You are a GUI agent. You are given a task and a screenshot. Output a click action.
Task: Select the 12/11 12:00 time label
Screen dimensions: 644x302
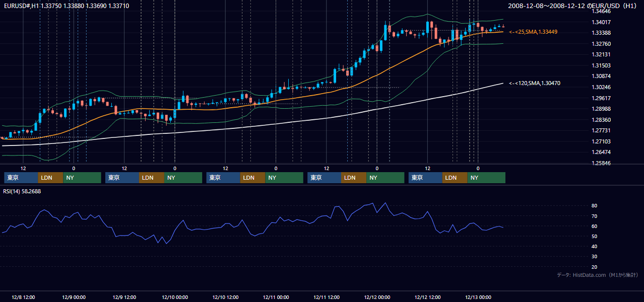pyautogui.click(x=326, y=297)
